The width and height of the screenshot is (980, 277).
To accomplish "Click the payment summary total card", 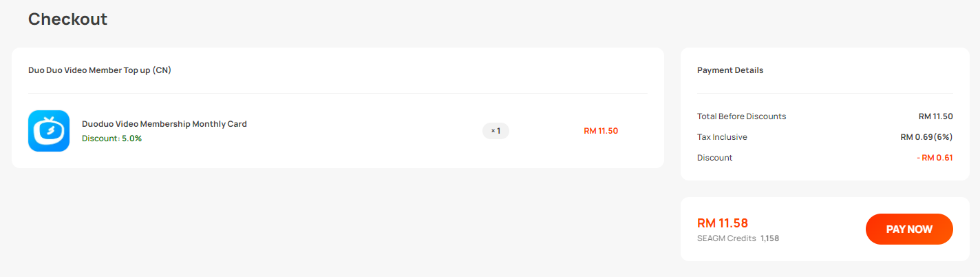I will click(825, 229).
